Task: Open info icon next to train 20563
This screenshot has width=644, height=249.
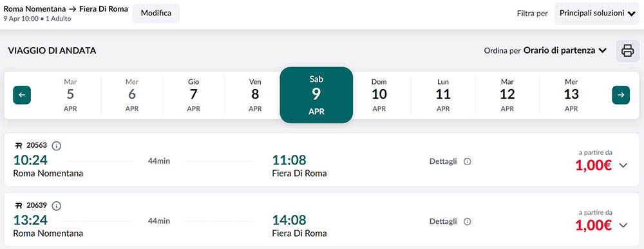Action: [x=57, y=146]
